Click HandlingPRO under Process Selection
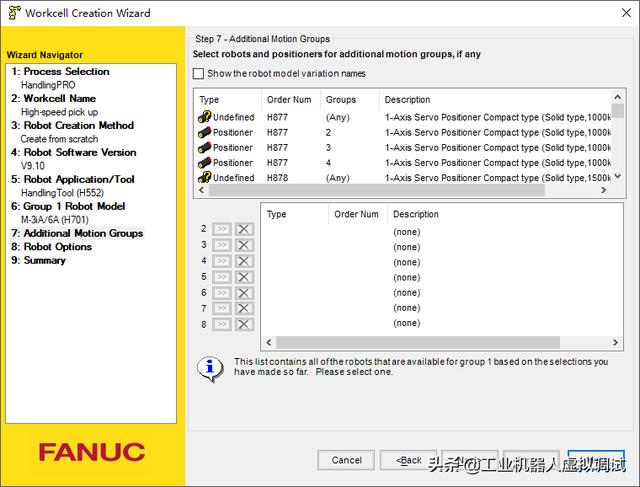Screen dimensions: 640x487 48,85
